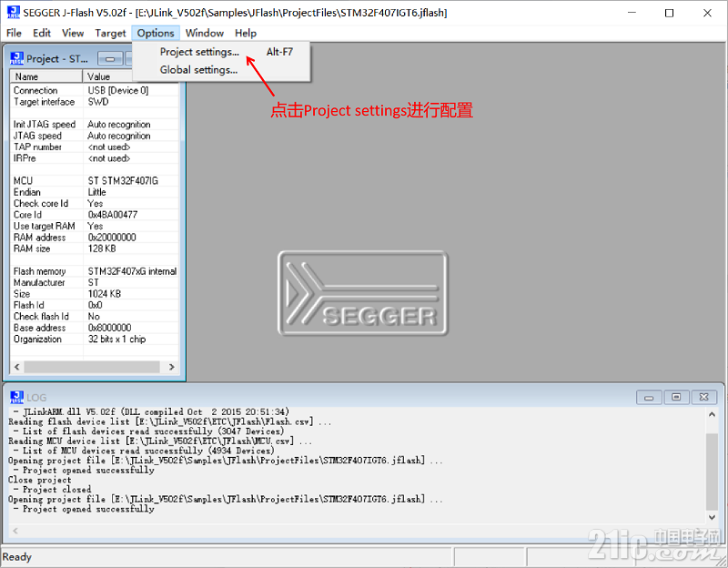
Task: Close the J-Flash main window
Action: pos(707,13)
